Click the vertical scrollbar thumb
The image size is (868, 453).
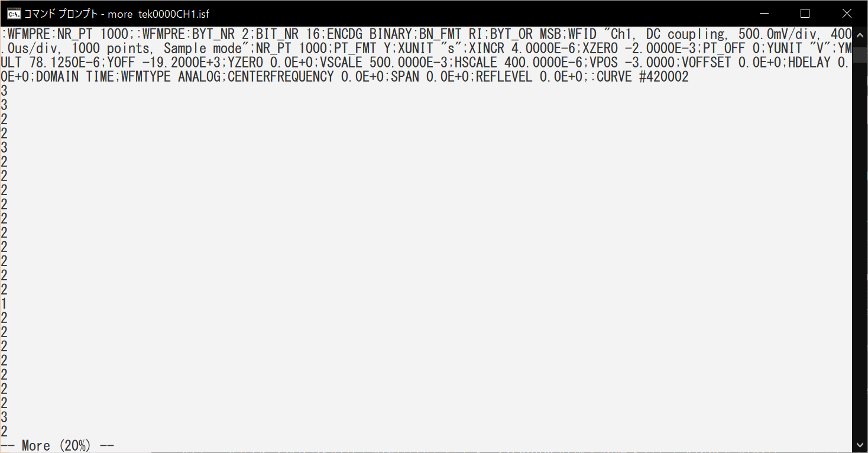tap(860, 55)
